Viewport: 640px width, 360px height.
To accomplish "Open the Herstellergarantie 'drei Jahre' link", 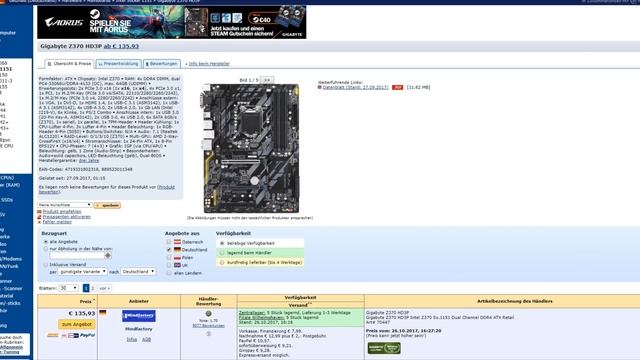I will tap(89, 161).
